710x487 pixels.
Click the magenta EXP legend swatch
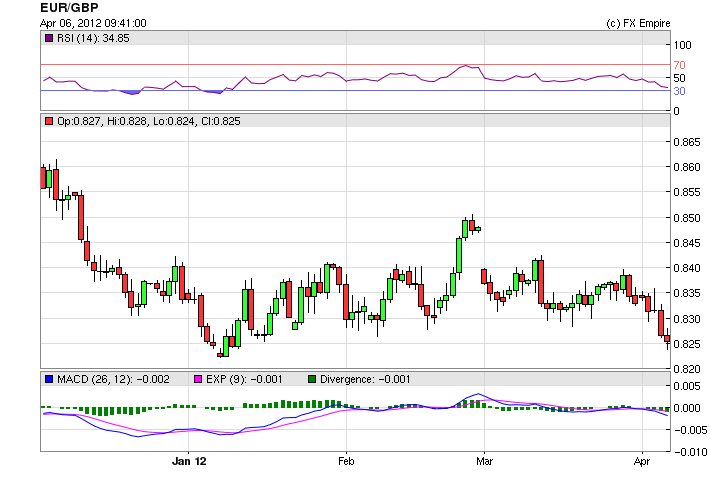[x=198, y=379]
